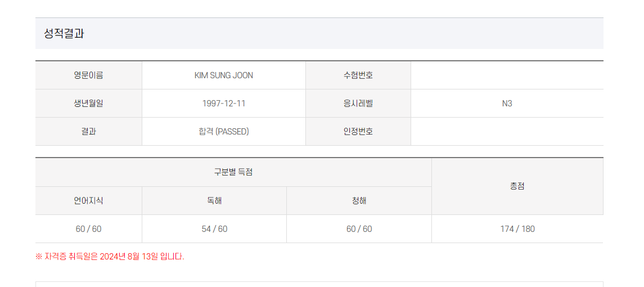Select the birthdate 1997-12-11
This screenshot has height=287, width=644.
224,104
